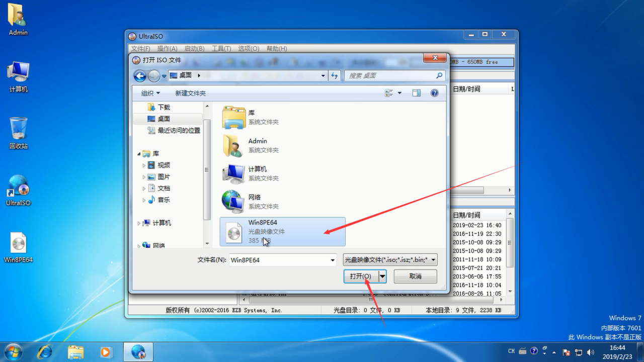Open the Win8PE64 desktop file icon
Image resolution: width=644 pixels, height=362 pixels.
(x=18, y=247)
